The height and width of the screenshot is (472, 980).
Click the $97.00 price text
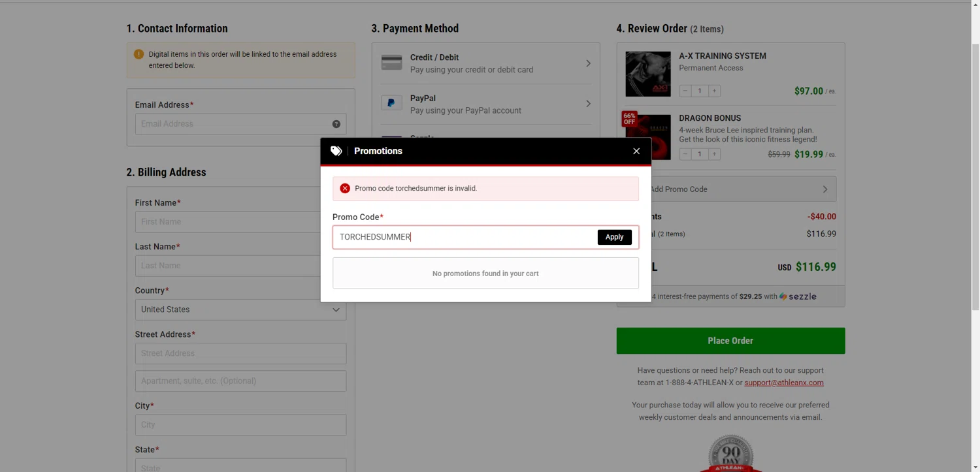tap(808, 91)
